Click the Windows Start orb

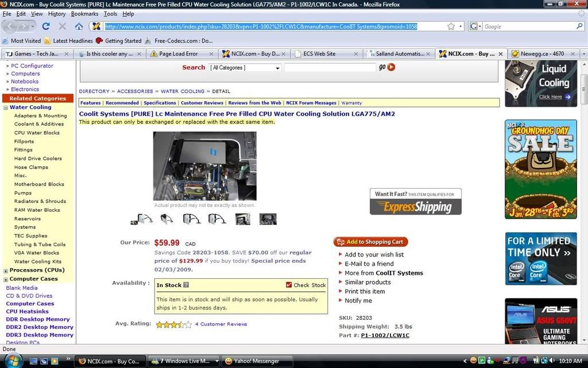pos(13,361)
